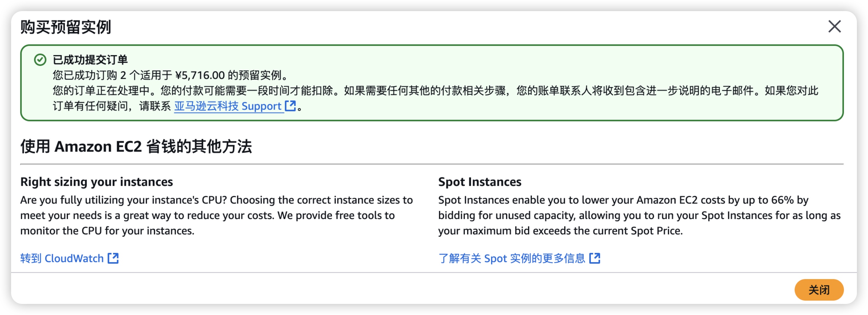The width and height of the screenshot is (868, 315).
Task: Open the 转到 CloudWatch link
Action: pos(62,258)
